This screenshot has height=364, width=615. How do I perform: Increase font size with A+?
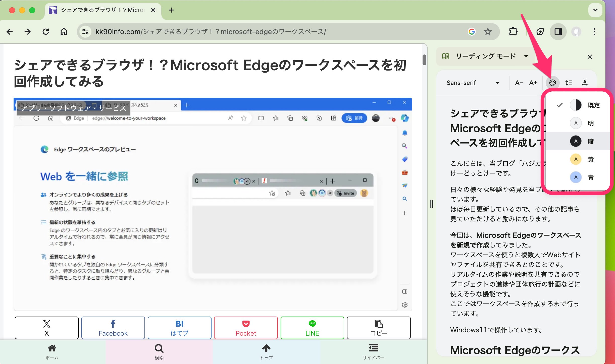(533, 83)
